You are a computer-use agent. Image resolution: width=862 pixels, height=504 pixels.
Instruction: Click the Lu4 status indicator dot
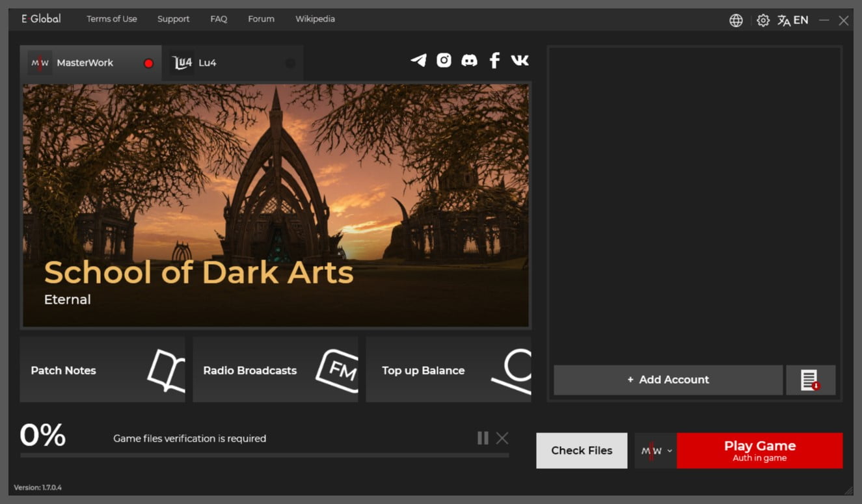pyautogui.click(x=290, y=63)
